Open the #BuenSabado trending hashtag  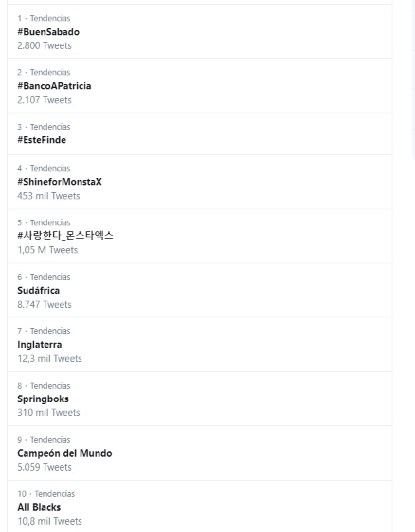[x=49, y=32]
